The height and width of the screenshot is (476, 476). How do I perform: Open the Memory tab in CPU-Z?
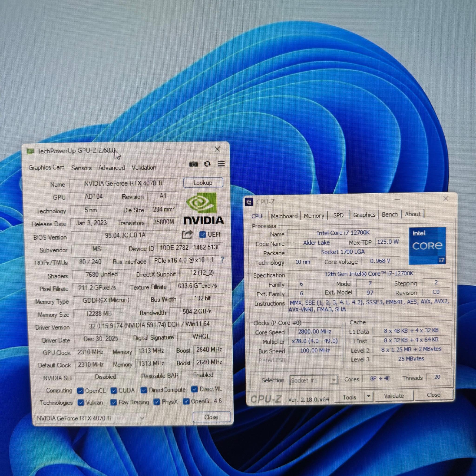pyautogui.click(x=314, y=216)
